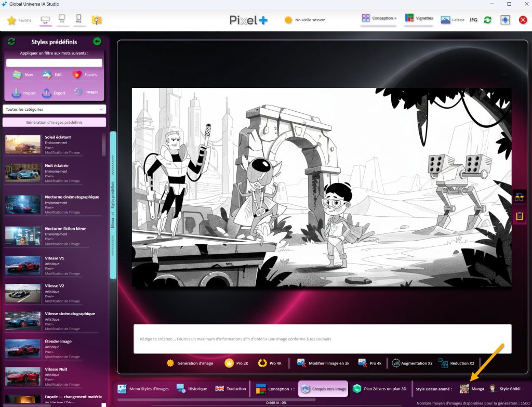Image resolution: width=532 pixels, height=407 pixels.
Task: Select the Manga cartoon style
Action: pyautogui.click(x=464, y=388)
